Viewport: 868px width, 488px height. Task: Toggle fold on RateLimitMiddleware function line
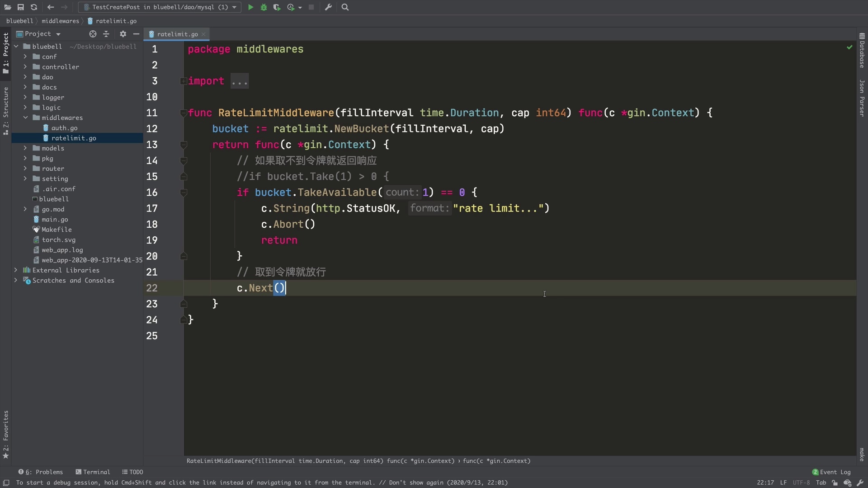tap(184, 113)
